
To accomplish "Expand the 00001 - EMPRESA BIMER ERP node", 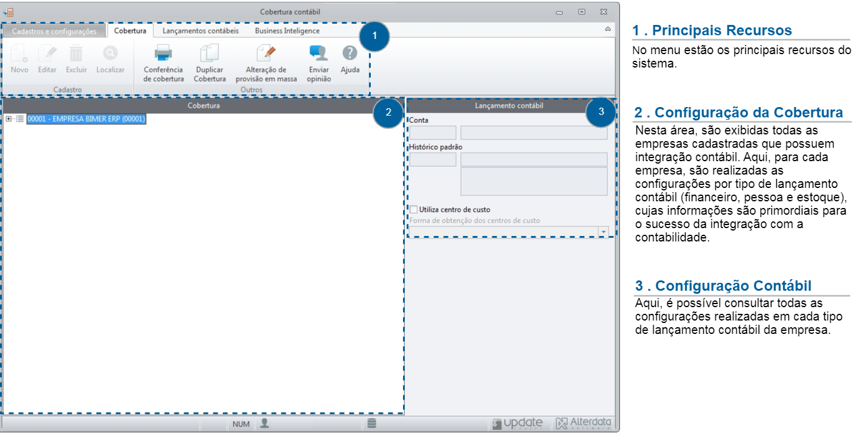I will point(9,119).
